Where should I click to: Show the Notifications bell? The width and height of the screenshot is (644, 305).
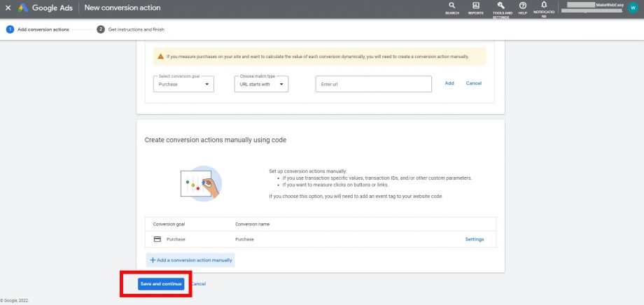544,5
